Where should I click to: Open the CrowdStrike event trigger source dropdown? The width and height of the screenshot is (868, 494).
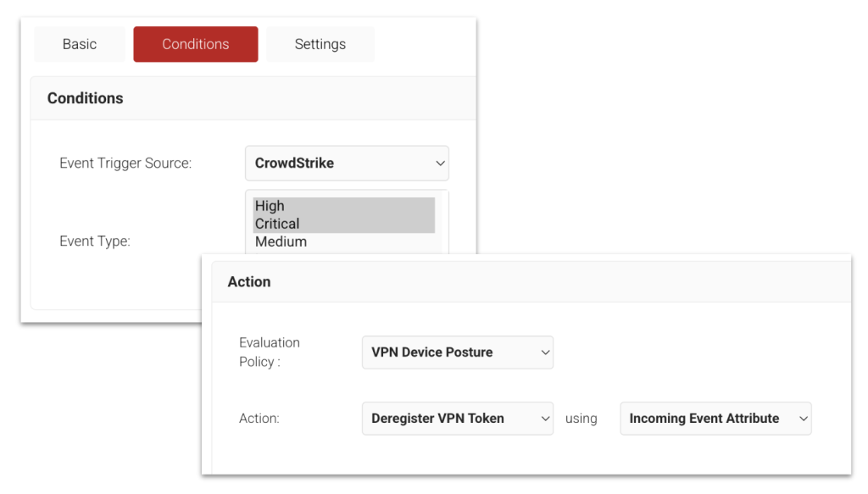tap(339, 164)
